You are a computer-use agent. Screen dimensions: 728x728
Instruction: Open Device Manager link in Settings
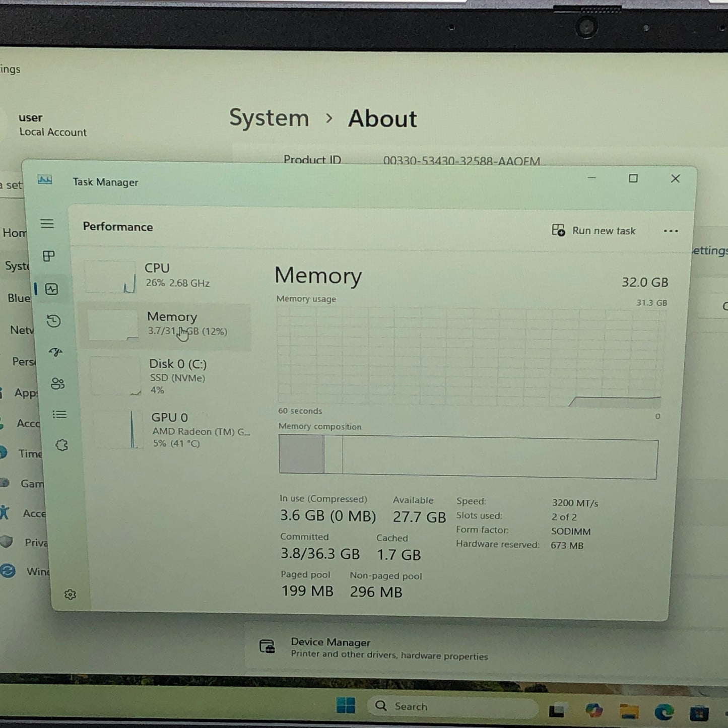coord(330,642)
